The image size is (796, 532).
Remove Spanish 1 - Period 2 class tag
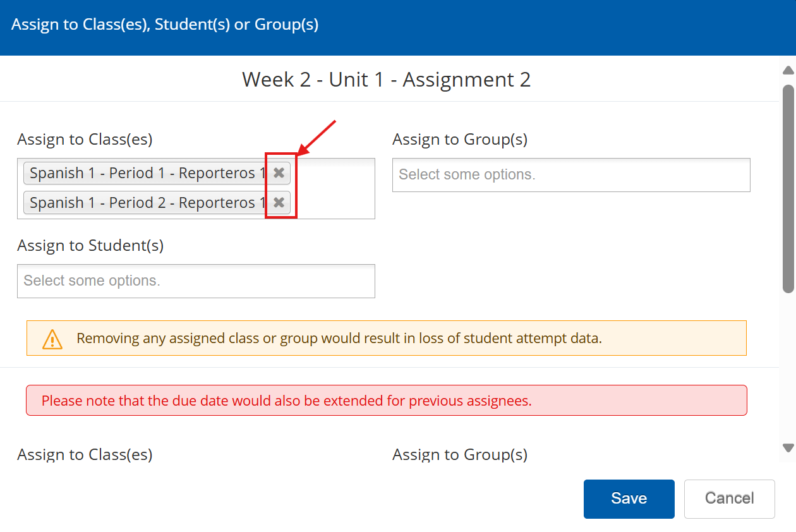pyautogui.click(x=279, y=203)
